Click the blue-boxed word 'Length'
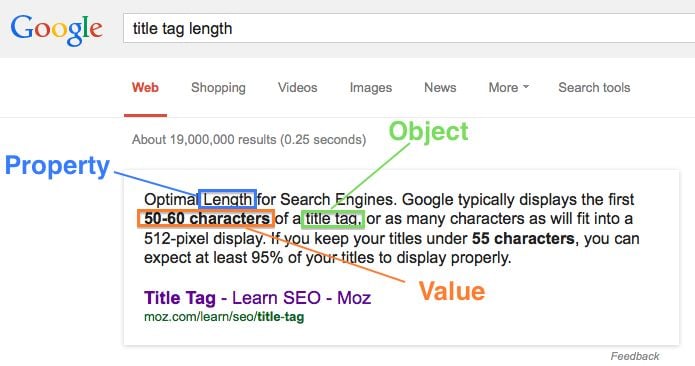This screenshot has width=695, height=366. click(227, 199)
